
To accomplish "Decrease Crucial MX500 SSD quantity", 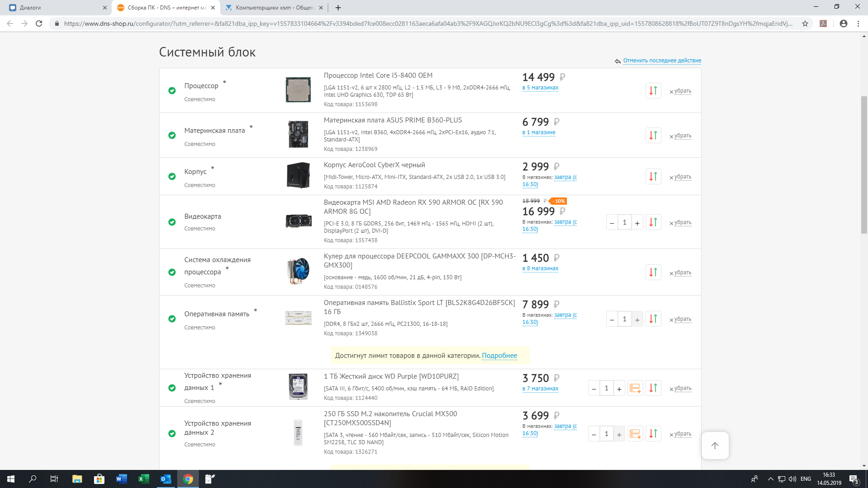I will (x=594, y=434).
